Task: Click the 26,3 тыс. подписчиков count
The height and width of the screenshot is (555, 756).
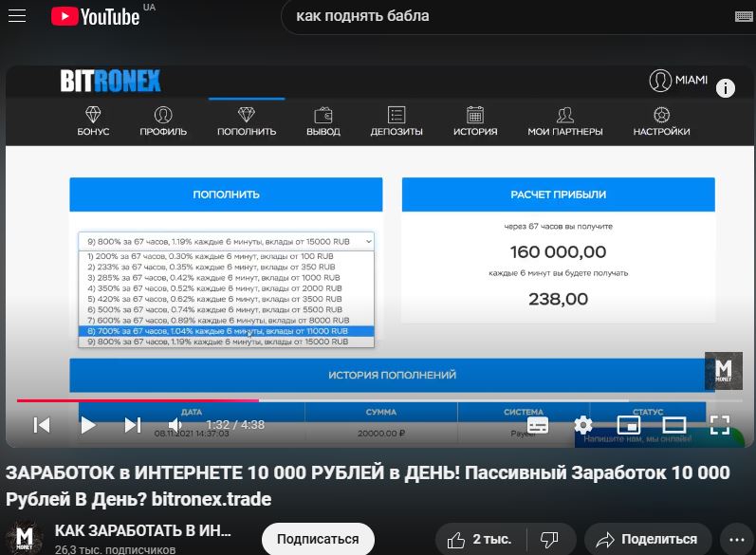Action: coord(115,549)
